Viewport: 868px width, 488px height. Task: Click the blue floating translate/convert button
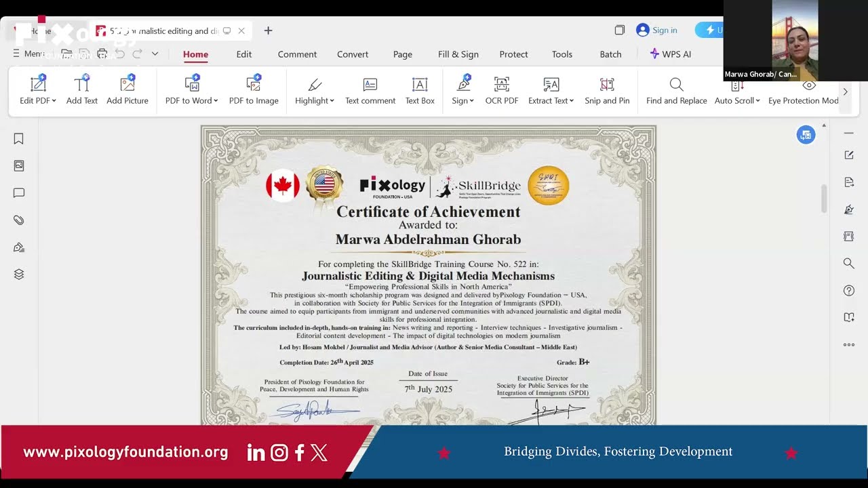(806, 134)
